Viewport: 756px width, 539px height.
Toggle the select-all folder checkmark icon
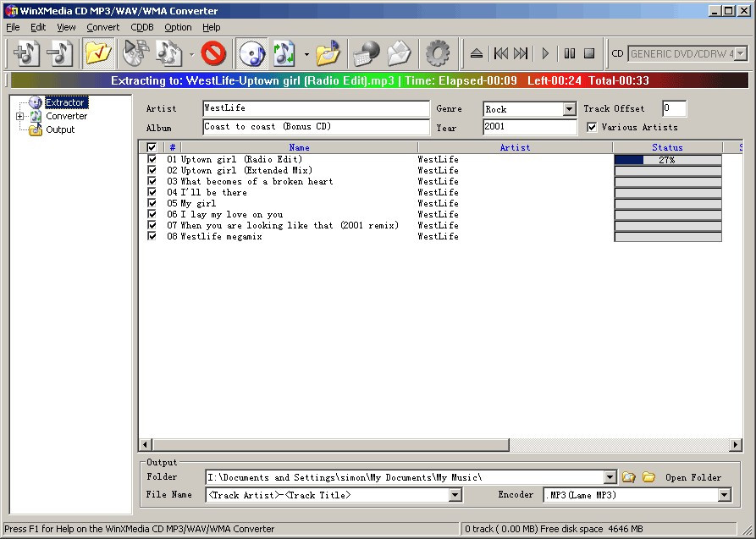coord(98,53)
